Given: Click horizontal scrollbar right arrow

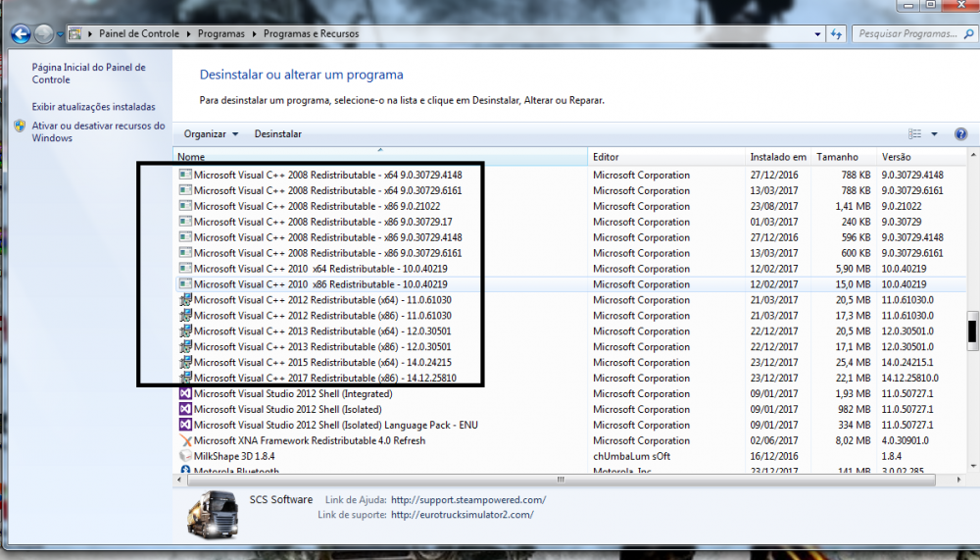Looking at the screenshot, I should 959,480.
